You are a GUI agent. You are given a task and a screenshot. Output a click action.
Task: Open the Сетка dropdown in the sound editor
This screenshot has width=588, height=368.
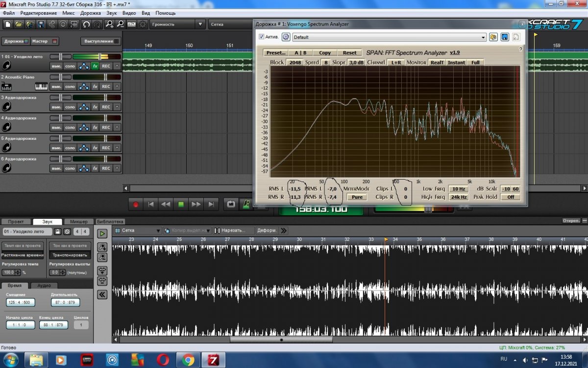[138, 230]
